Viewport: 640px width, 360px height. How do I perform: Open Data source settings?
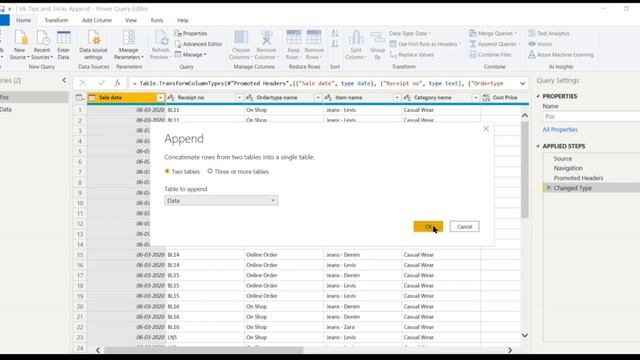[x=93, y=45]
